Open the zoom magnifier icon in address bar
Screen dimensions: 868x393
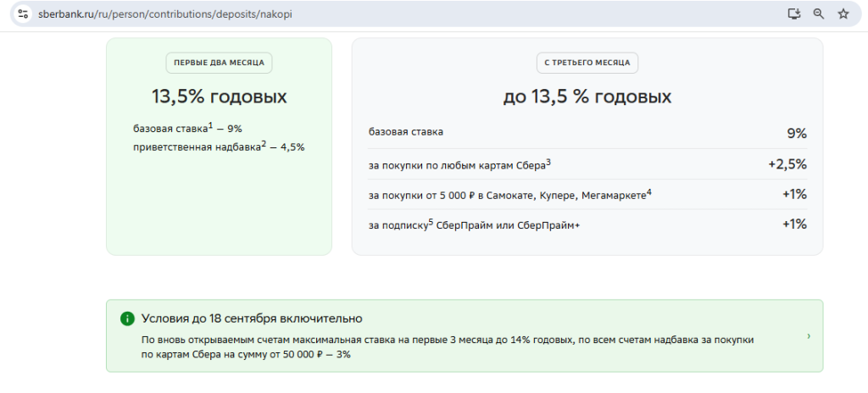818,14
